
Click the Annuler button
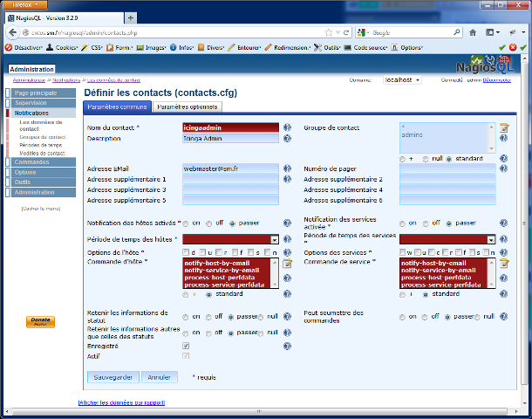click(x=158, y=377)
